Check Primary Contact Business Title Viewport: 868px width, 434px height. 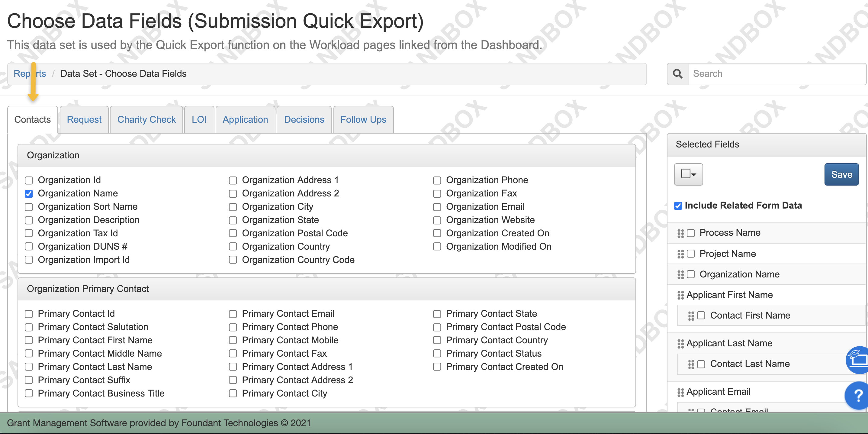pyautogui.click(x=29, y=394)
